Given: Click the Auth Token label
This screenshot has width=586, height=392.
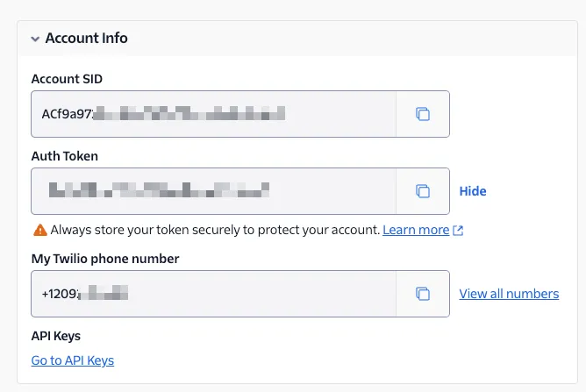Looking at the screenshot, I should pos(65,156).
